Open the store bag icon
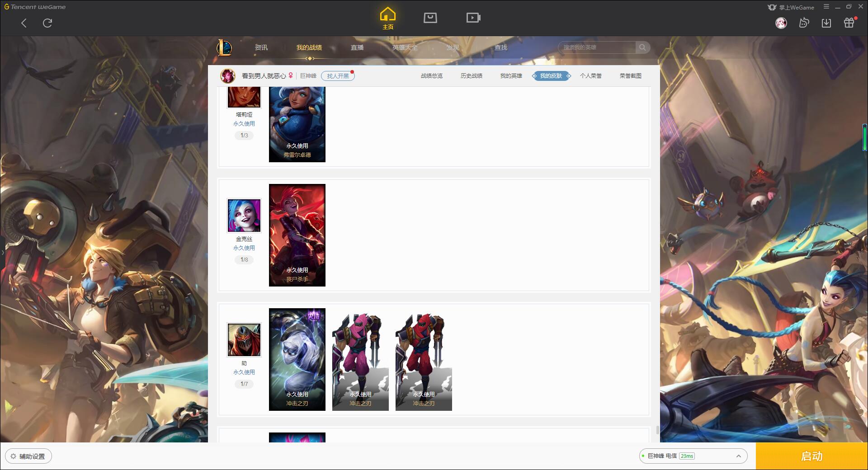This screenshot has height=470, width=868. 430,18
